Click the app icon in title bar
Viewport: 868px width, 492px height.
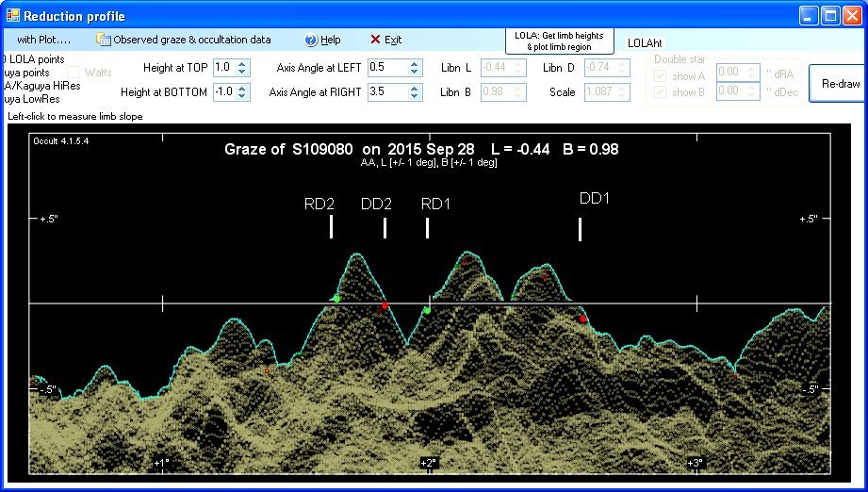coord(12,16)
